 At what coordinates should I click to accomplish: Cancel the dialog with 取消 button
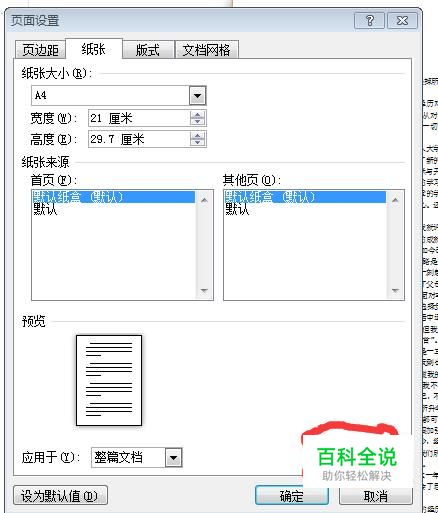[376, 495]
